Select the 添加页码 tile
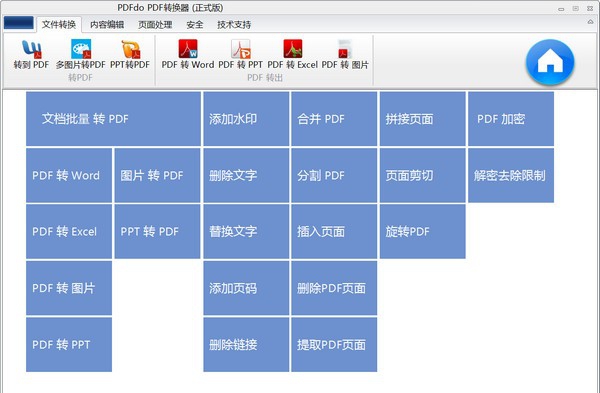 click(246, 288)
